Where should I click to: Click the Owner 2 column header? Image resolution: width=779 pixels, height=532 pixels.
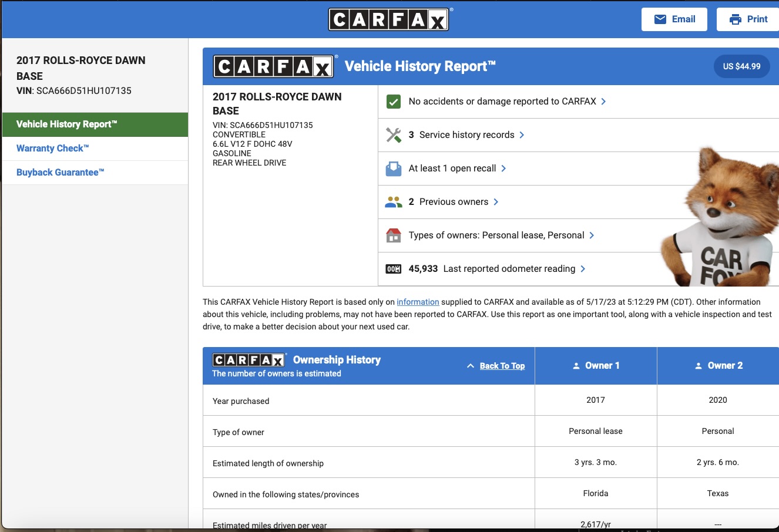(x=718, y=366)
